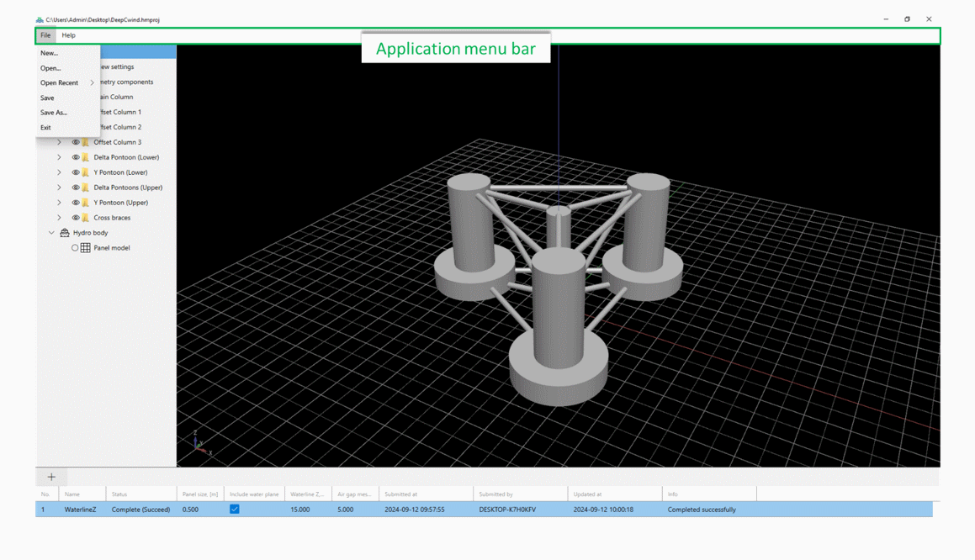Click the 0.500 panel size cell
The height and width of the screenshot is (560, 975).
[x=190, y=510]
